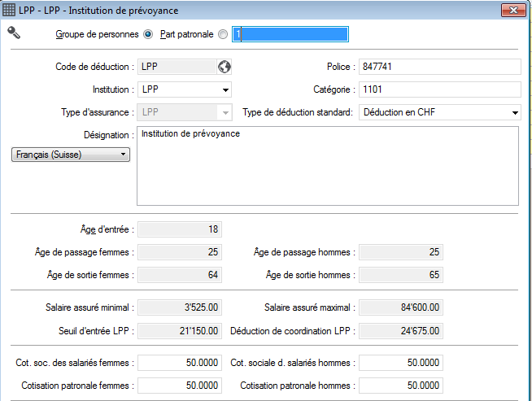Click the grid window icon in title bar
Image resolution: width=532 pixels, height=401 pixels.
point(9,11)
